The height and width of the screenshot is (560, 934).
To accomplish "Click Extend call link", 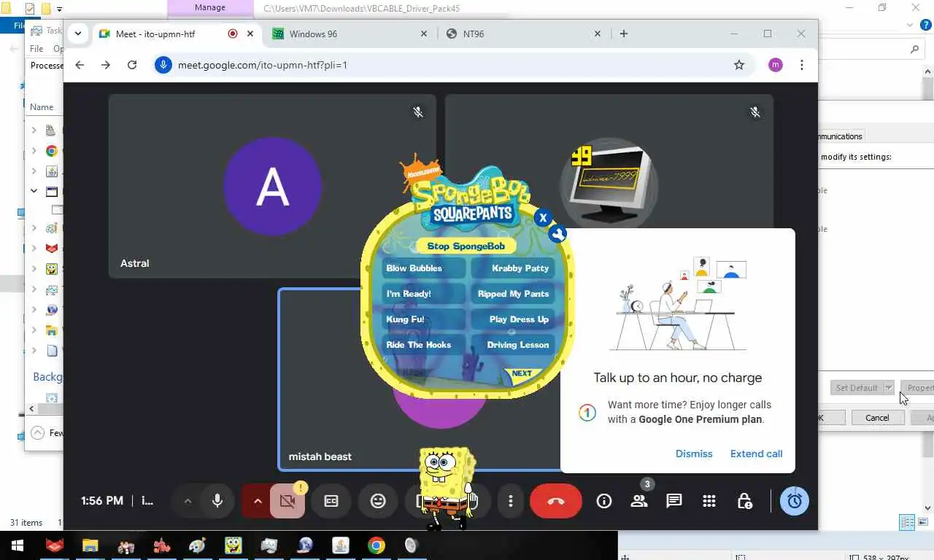I will pyautogui.click(x=757, y=454).
